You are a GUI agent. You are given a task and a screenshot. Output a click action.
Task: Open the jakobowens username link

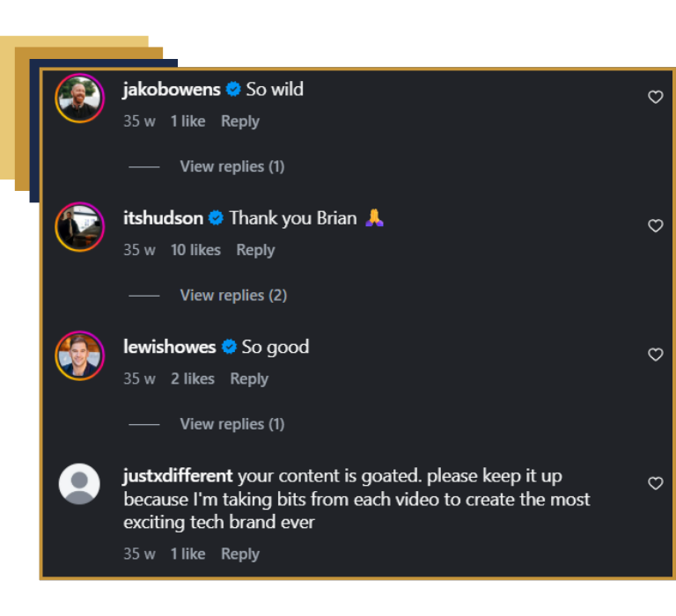(x=172, y=90)
